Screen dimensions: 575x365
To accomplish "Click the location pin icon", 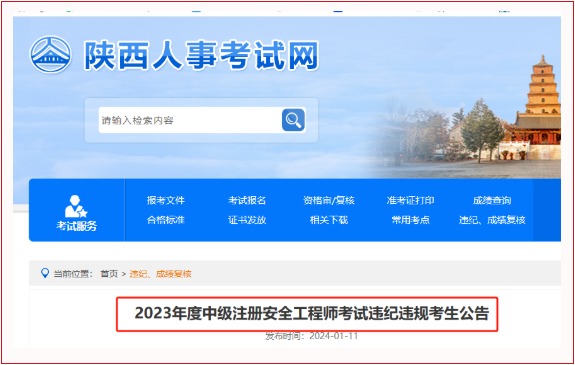I will 45,273.
